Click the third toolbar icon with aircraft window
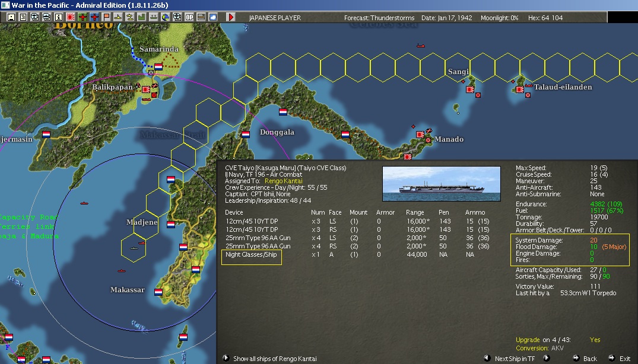The height and width of the screenshot is (364, 638). tap(34, 17)
